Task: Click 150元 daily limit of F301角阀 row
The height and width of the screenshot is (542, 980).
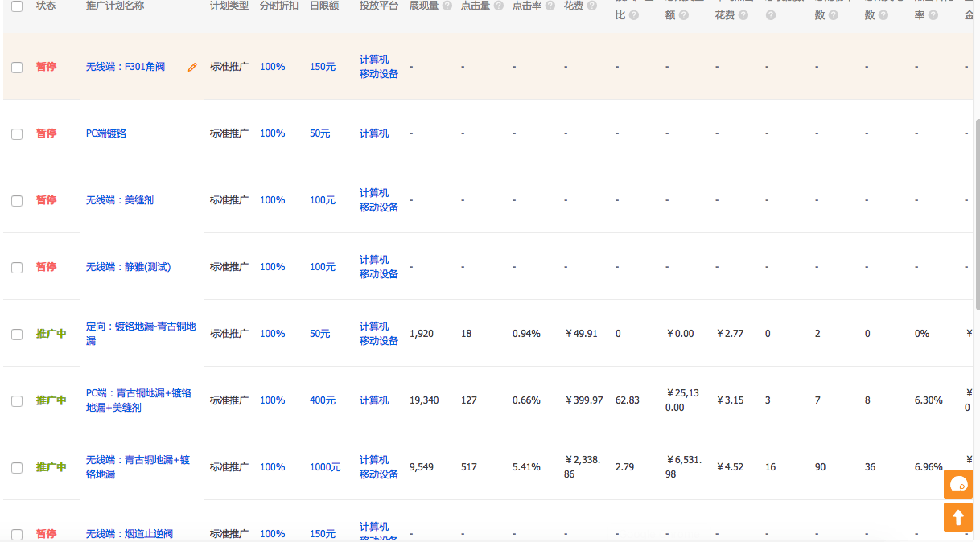Action: pos(323,67)
